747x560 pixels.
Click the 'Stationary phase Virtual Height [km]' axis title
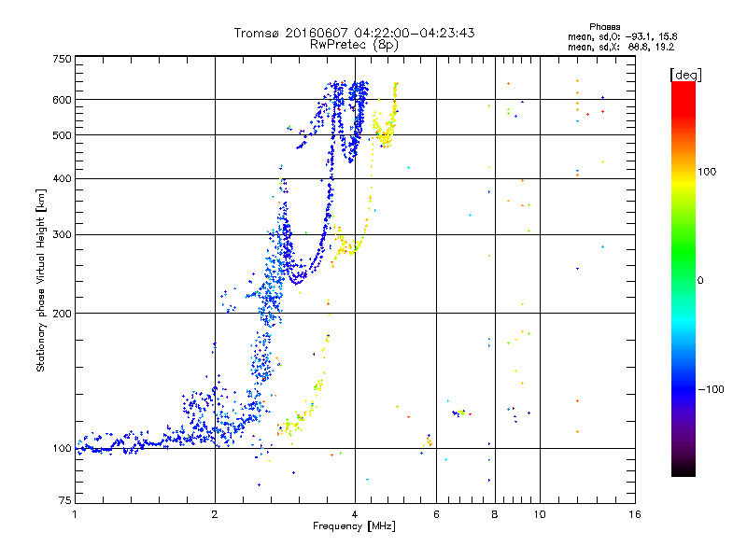point(41,280)
